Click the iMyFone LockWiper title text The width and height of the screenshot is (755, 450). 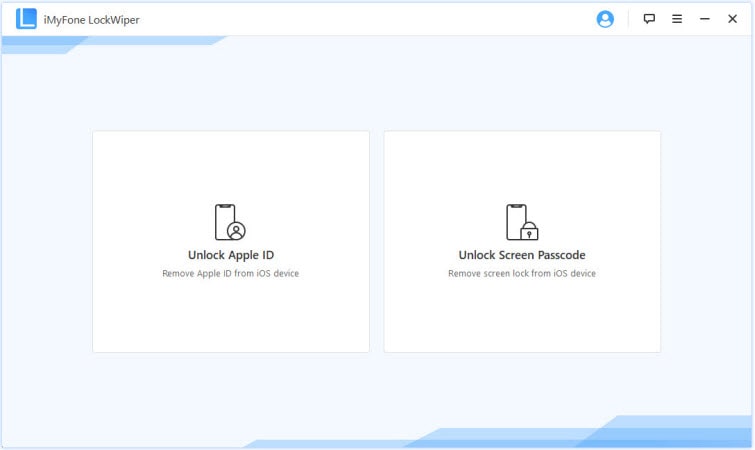[x=91, y=20]
